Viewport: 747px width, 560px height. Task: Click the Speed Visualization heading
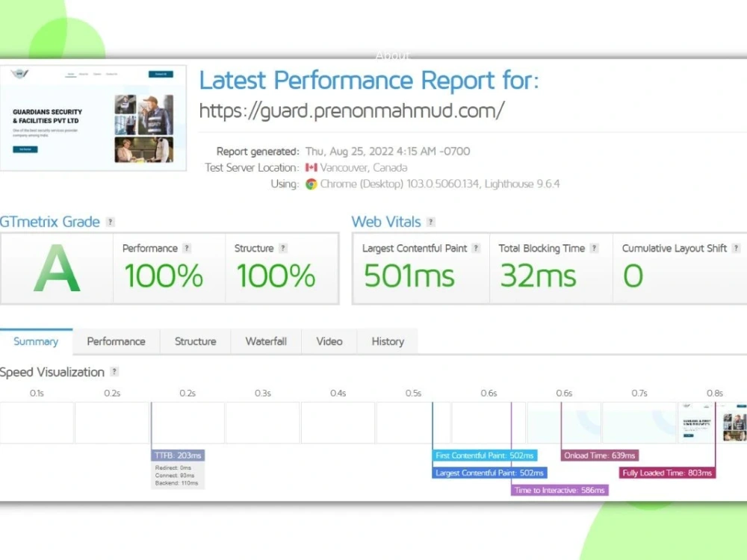coord(52,372)
